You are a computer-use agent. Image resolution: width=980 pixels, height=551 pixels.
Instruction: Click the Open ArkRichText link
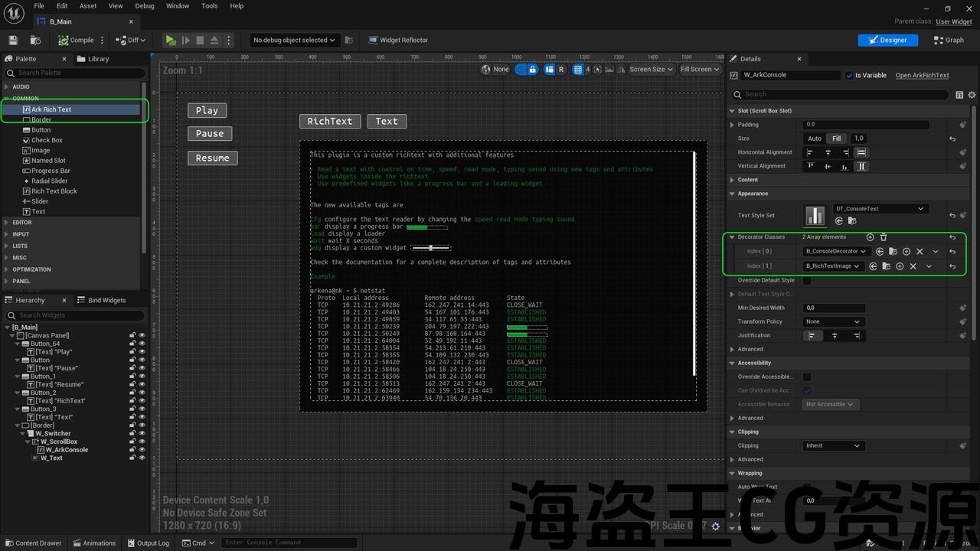coord(922,75)
